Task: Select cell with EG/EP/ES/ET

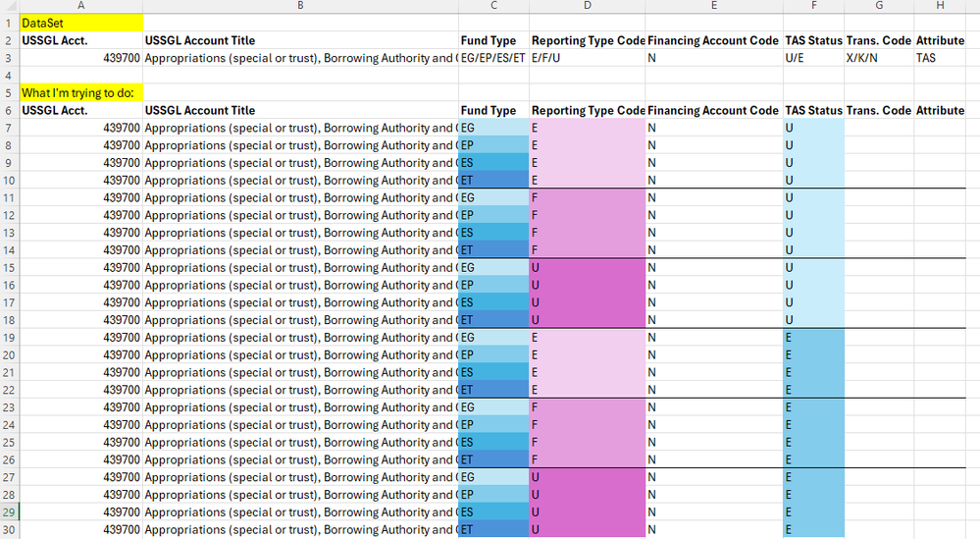Action: coord(493,58)
